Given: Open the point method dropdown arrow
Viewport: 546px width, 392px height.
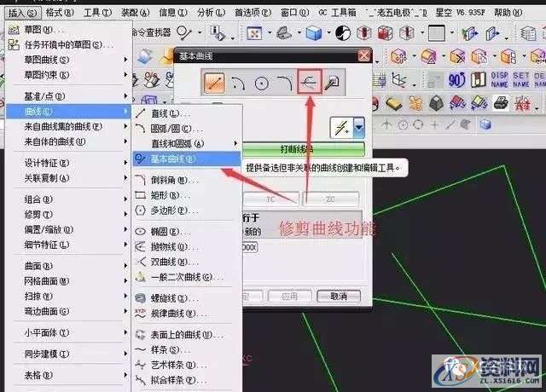Looking at the screenshot, I should point(359,128).
